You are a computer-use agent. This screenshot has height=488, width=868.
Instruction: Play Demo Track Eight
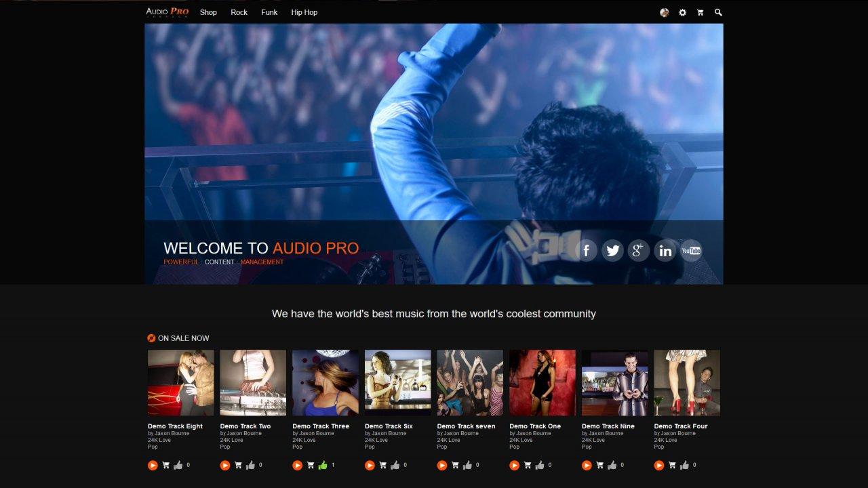153,465
